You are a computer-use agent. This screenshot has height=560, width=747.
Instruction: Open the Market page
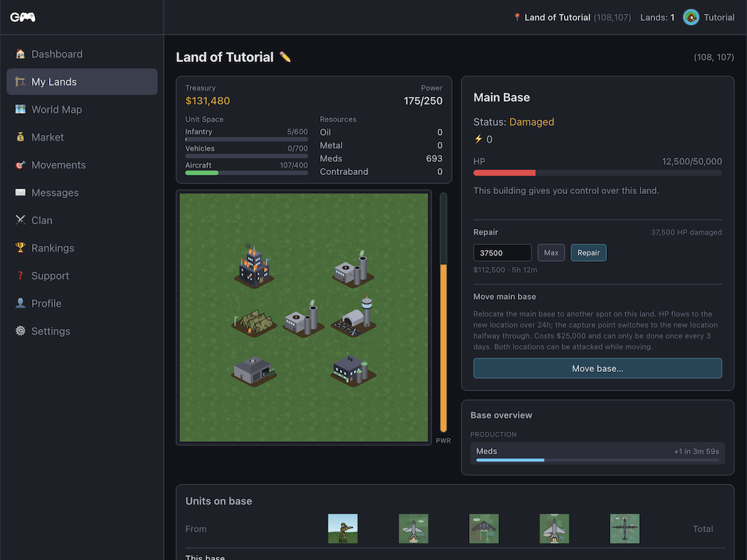click(82, 137)
